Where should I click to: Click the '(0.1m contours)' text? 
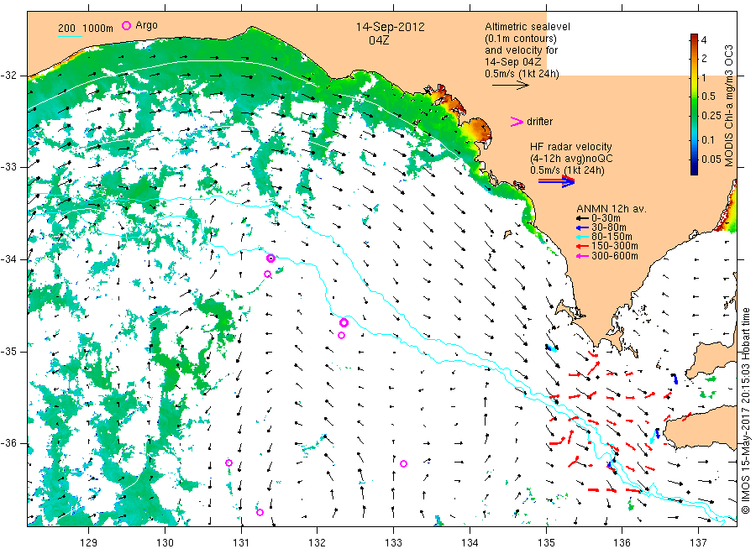pos(520,38)
